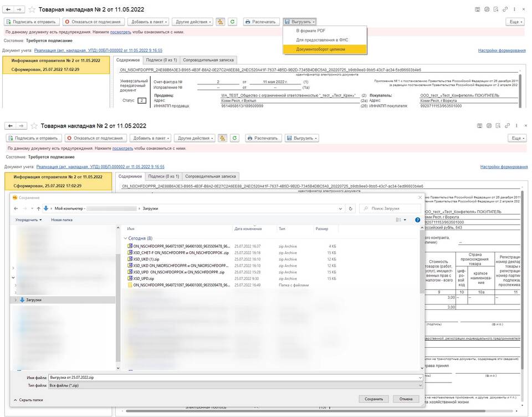This screenshot has height=417, width=532.
Task: Open Добавить в пакет dropdown in bottom window
Action: [x=151, y=138]
